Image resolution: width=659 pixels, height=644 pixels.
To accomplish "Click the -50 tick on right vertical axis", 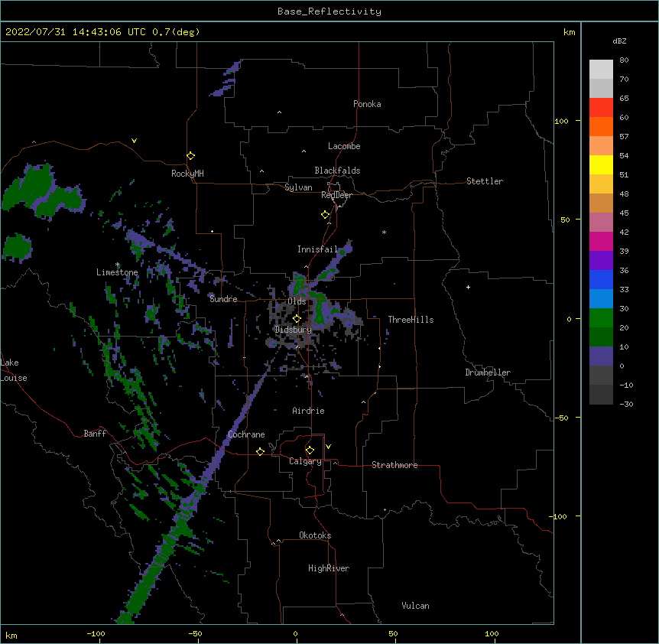I will tap(561, 418).
